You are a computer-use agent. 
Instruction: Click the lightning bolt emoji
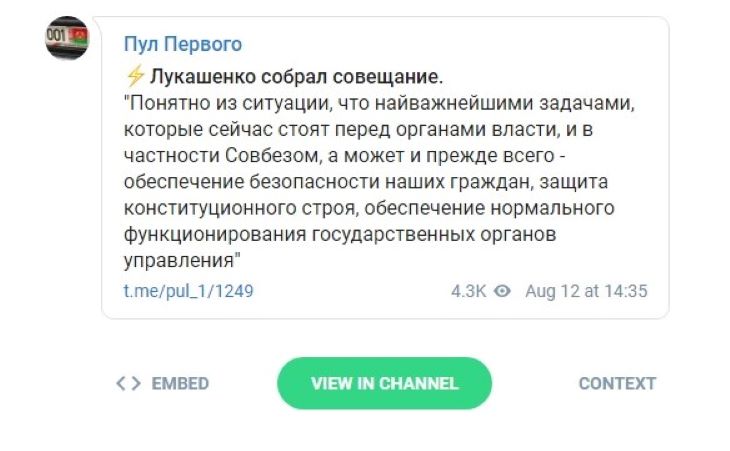click(x=136, y=76)
